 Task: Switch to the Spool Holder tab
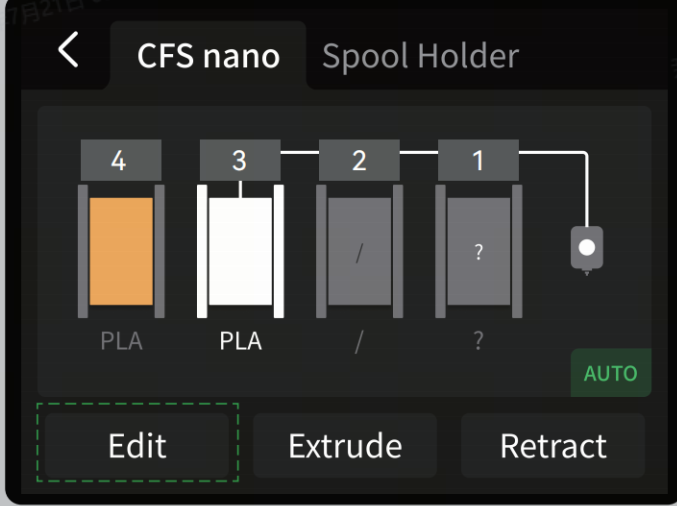coord(421,56)
